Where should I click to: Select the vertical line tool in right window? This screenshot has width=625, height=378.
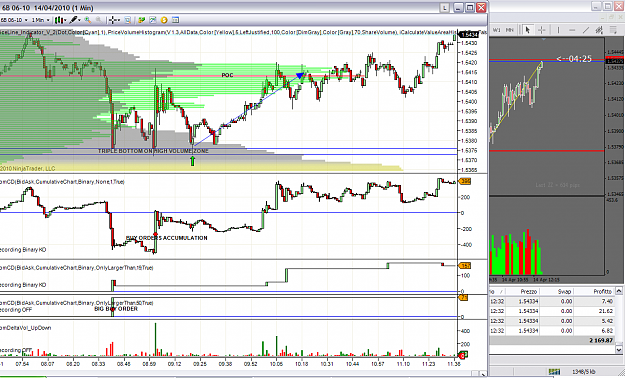(x=558, y=30)
